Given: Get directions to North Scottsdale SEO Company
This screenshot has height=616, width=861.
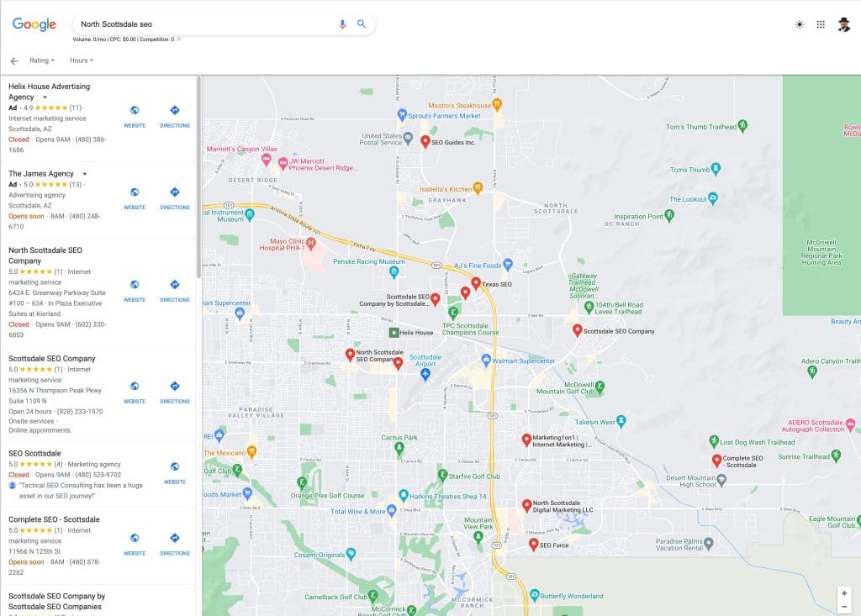Looking at the screenshot, I should pos(175,291).
